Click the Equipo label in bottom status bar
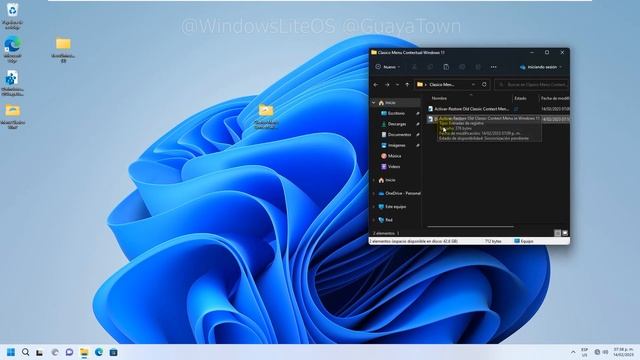 pyautogui.click(x=527, y=241)
